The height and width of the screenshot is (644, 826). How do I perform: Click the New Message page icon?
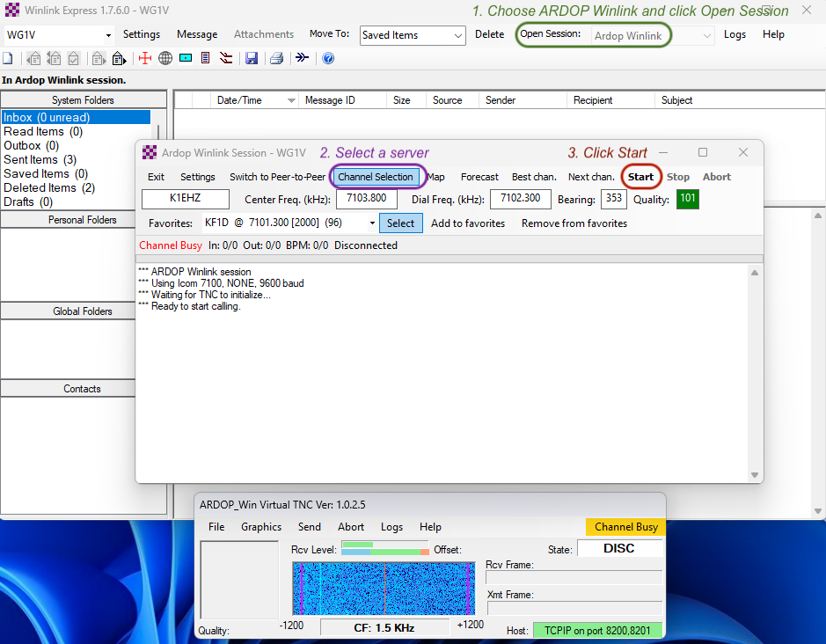click(8, 59)
